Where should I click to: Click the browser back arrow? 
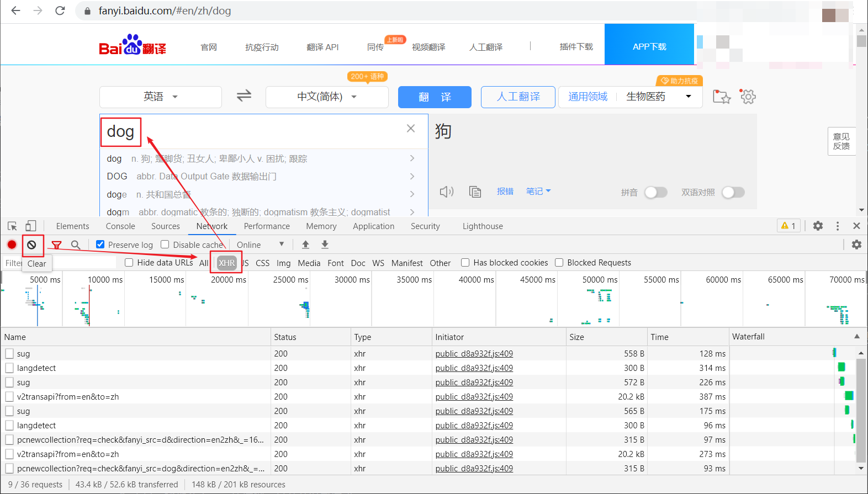(x=15, y=10)
